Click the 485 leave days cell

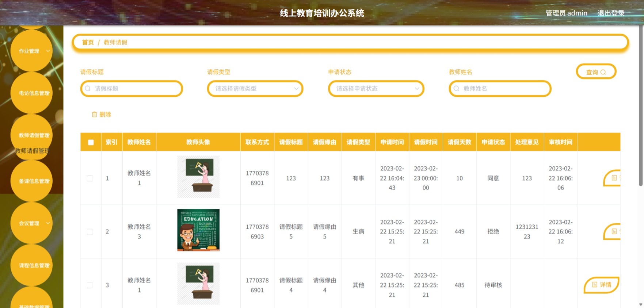[460, 285]
